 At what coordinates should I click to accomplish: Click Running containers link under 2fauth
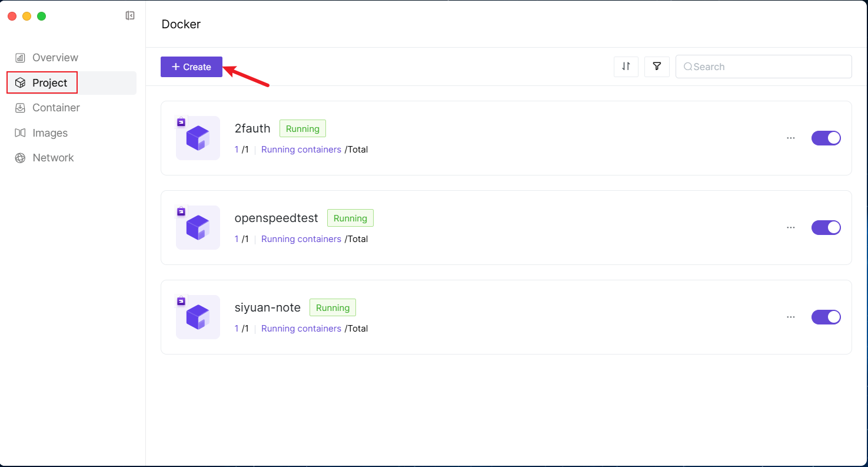[301, 150]
